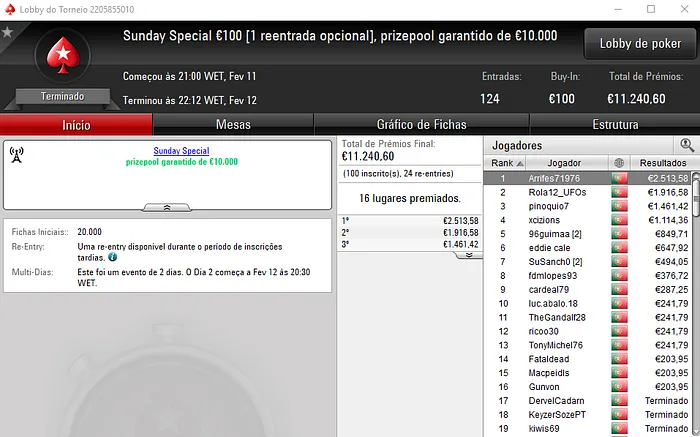The width and height of the screenshot is (700, 437).
Task: Click the broadcast antenna icon
Action: click(x=17, y=155)
